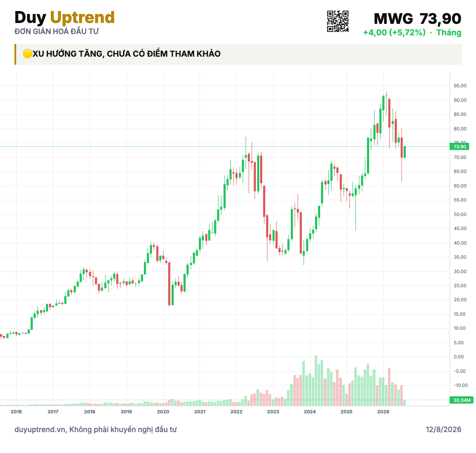Click the 2021 label on time axis

point(200,412)
